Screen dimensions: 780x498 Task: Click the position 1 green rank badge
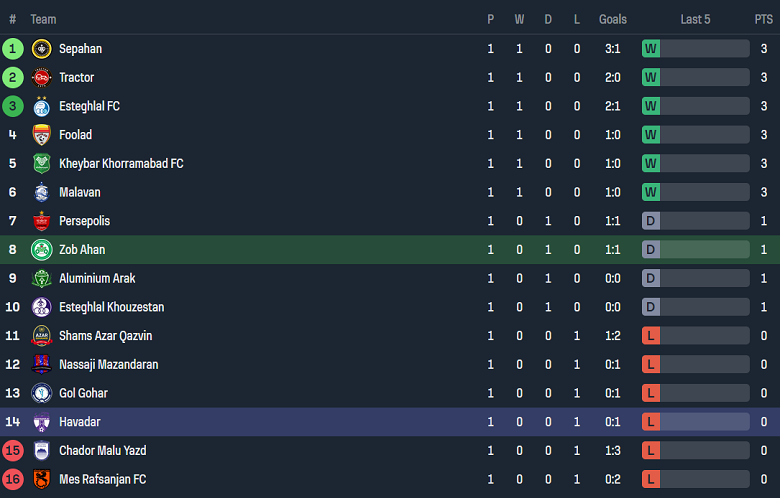[x=13, y=49]
